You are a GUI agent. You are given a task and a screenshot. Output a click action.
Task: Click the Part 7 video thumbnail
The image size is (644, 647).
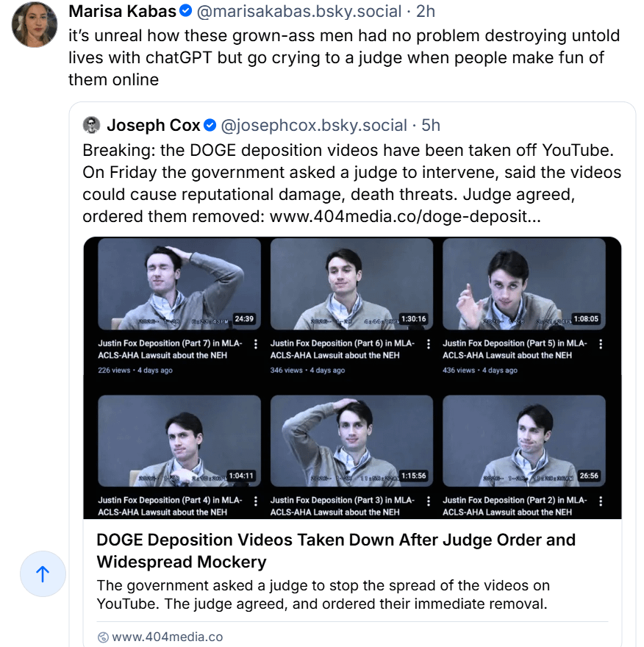point(179,284)
